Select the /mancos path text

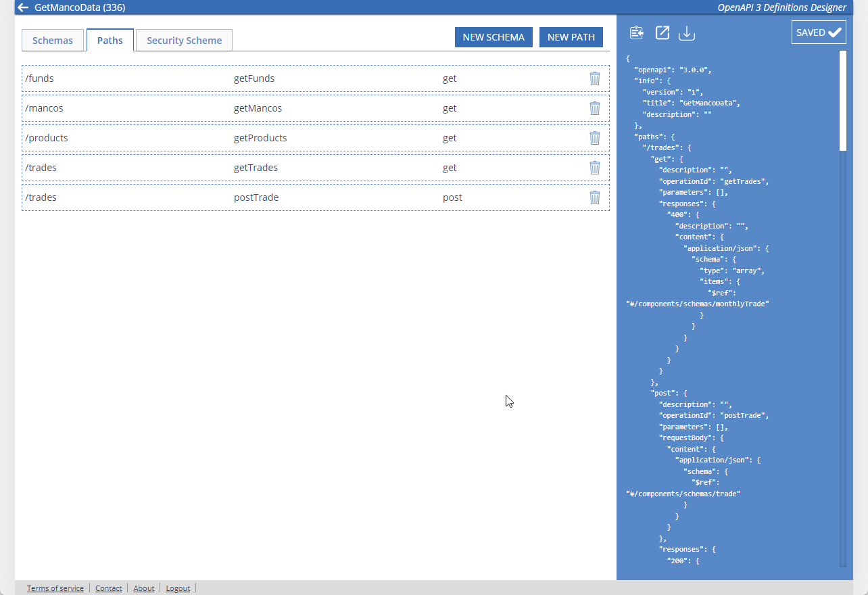[44, 108]
